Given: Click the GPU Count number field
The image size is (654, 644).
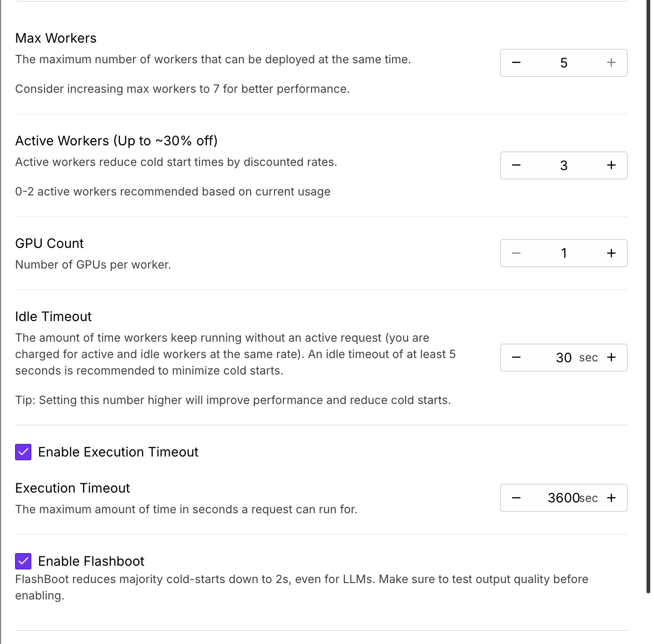Looking at the screenshot, I should click(x=564, y=254).
